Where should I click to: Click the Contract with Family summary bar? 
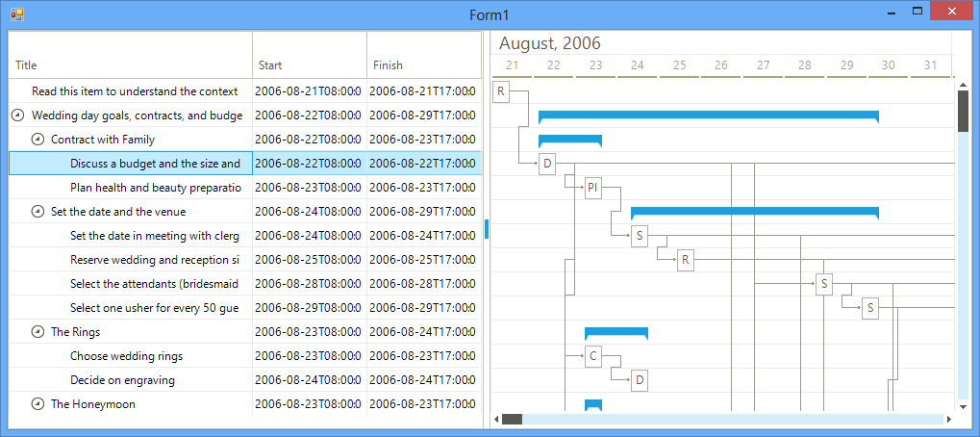point(570,140)
